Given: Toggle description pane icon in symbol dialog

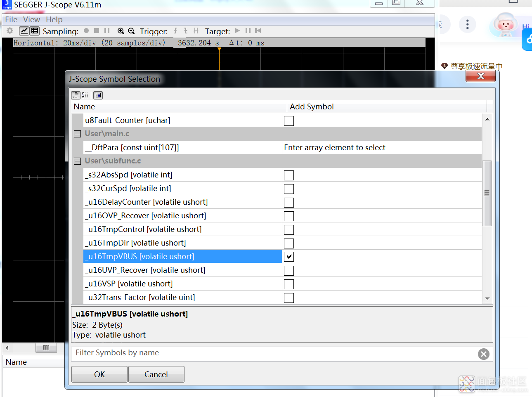Looking at the screenshot, I should (x=98, y=95).
